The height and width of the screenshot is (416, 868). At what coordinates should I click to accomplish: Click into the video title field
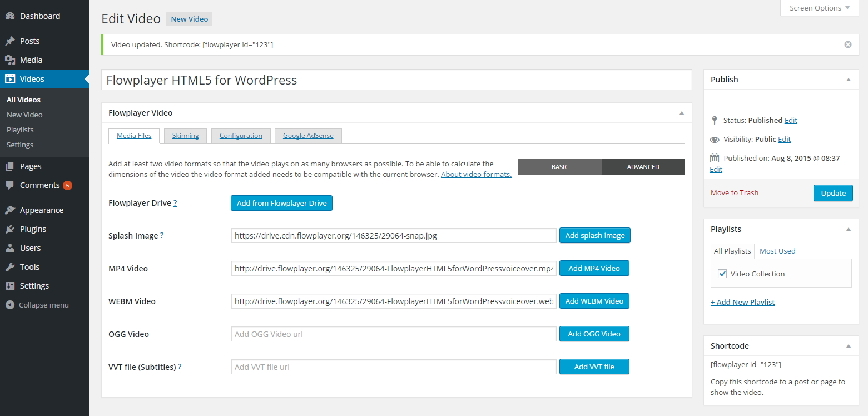coord(396,80)
